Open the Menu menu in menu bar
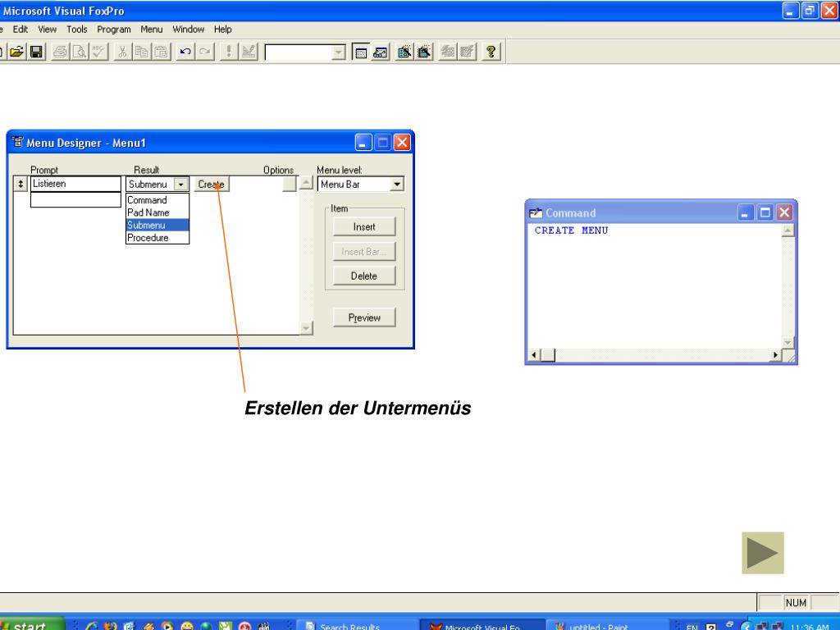 click(x=151, y=30)
